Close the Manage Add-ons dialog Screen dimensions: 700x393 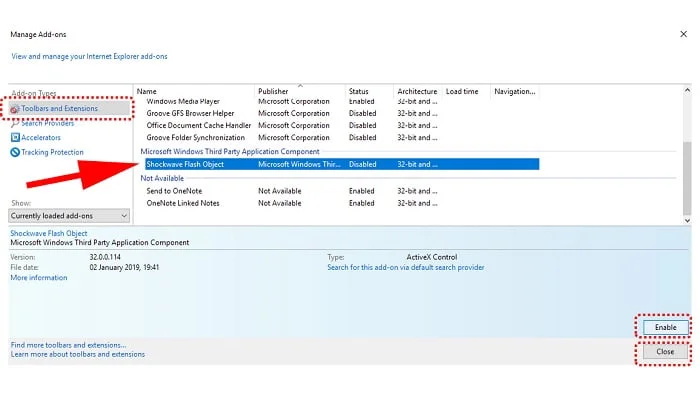coord(665,352)
